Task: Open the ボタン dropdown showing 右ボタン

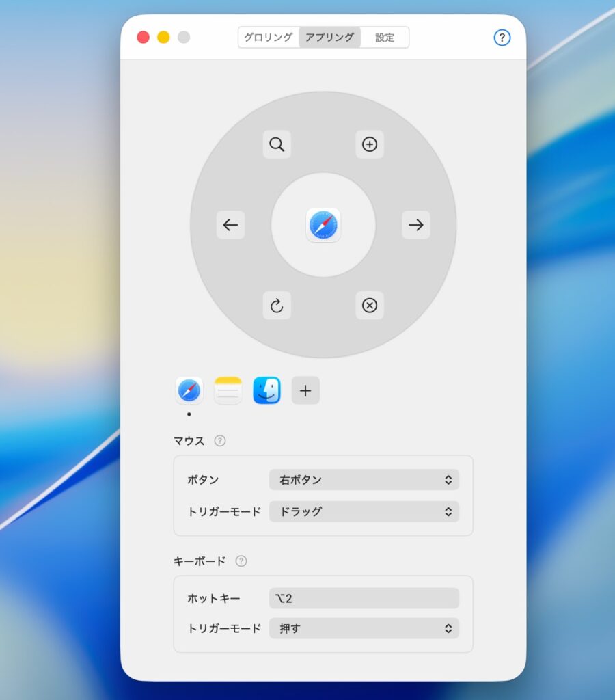Action: coord(364,480)
